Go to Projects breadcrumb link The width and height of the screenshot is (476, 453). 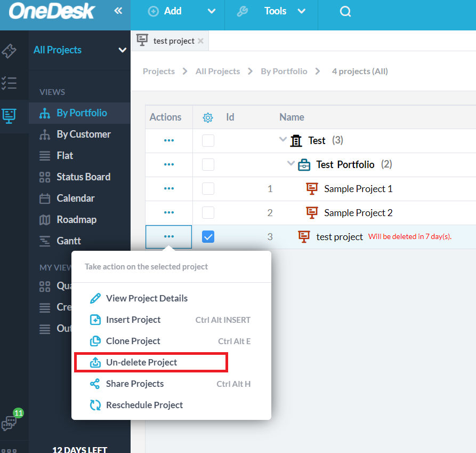[x=159, y=71]
